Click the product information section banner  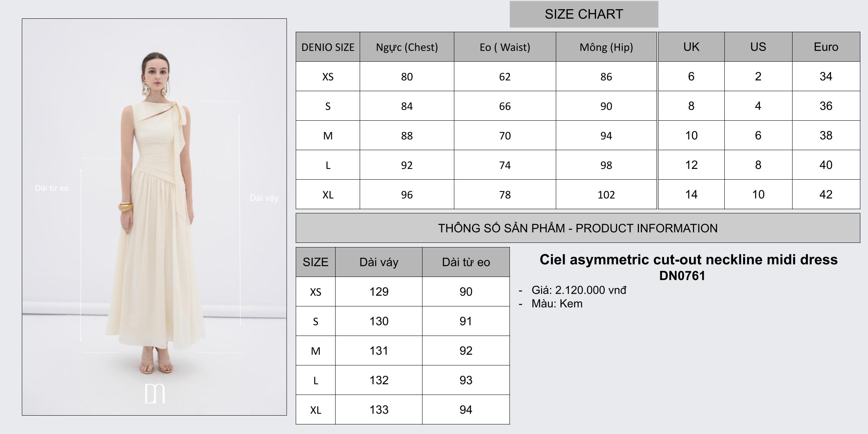(x=578, y=228)
